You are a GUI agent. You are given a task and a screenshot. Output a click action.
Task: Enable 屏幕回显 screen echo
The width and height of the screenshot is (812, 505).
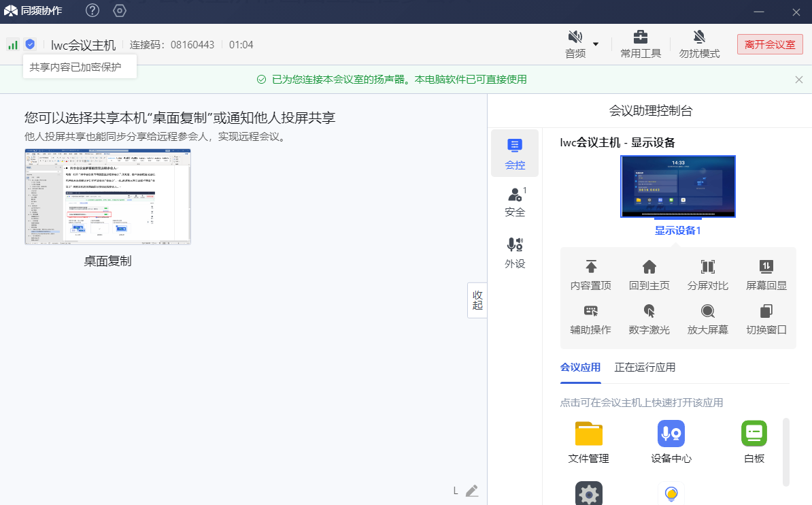(x=766, y=267)
